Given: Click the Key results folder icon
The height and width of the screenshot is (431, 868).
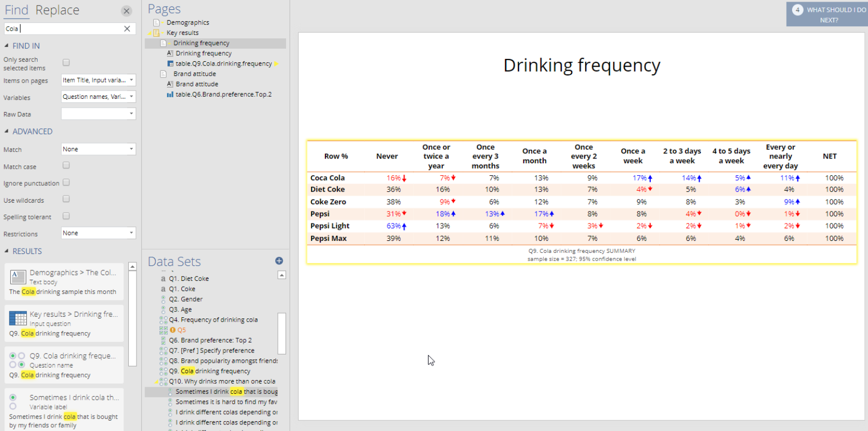Looking at the screenshot, I should pos(156,33).
